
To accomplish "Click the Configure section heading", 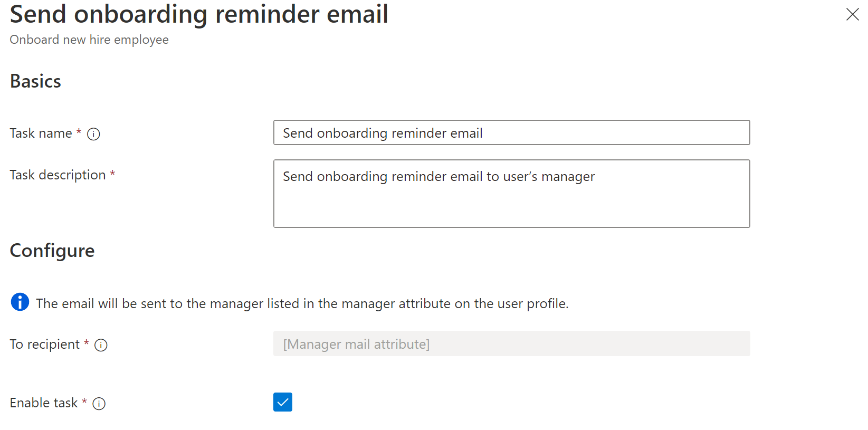I will pos(52,251).
